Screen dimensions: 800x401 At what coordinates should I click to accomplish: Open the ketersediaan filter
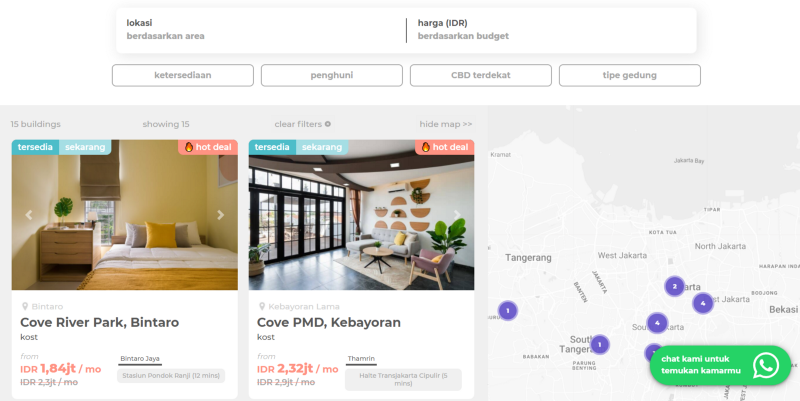pos(183,75)
